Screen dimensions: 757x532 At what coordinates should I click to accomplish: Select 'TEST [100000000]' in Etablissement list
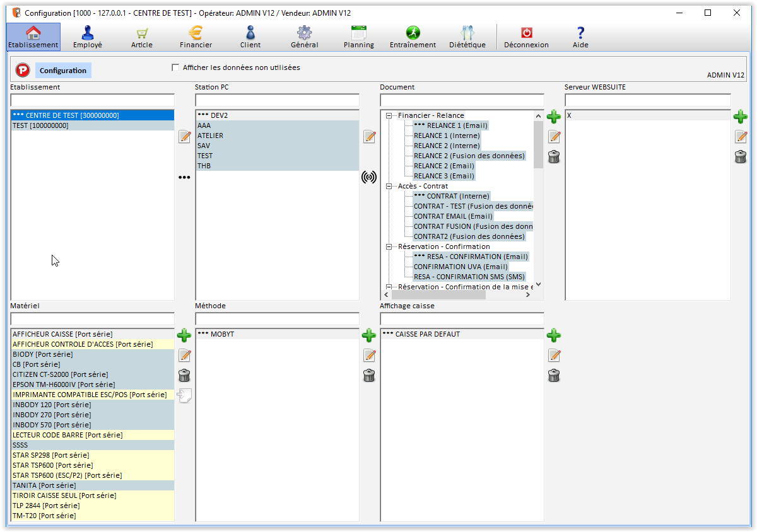(x=41, y=125)
